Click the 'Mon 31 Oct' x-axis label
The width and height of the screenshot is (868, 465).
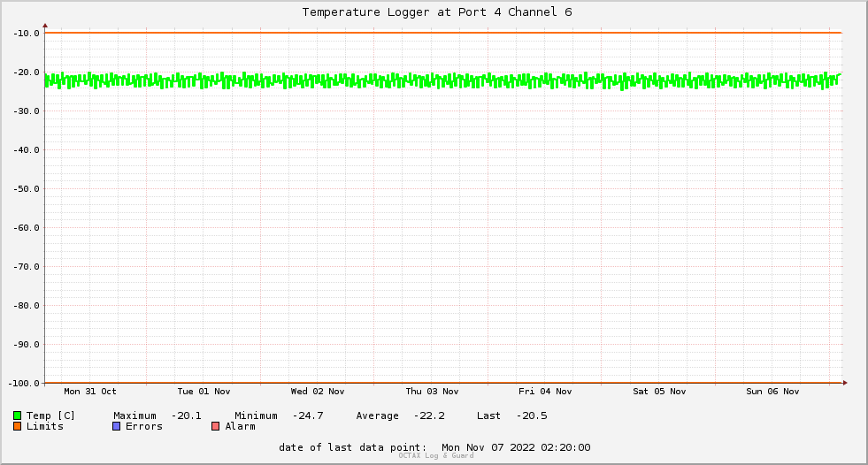click(90, 392)
